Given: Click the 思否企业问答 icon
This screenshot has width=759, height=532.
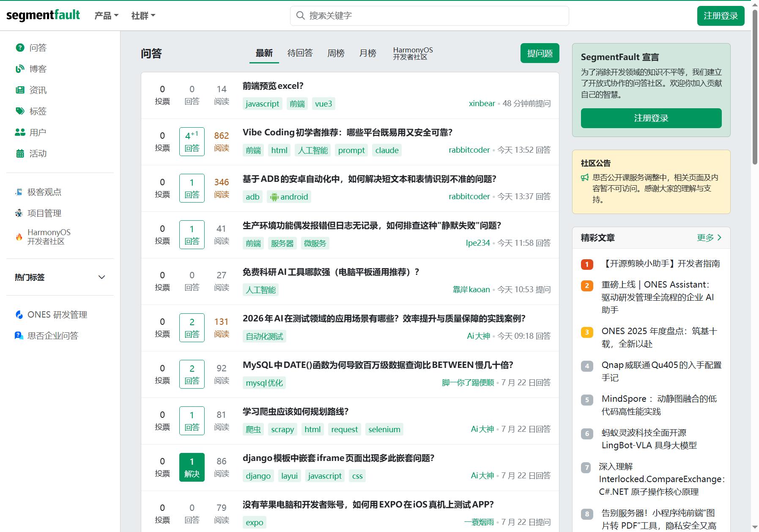Looking at the screenshot, I should 19,336.
